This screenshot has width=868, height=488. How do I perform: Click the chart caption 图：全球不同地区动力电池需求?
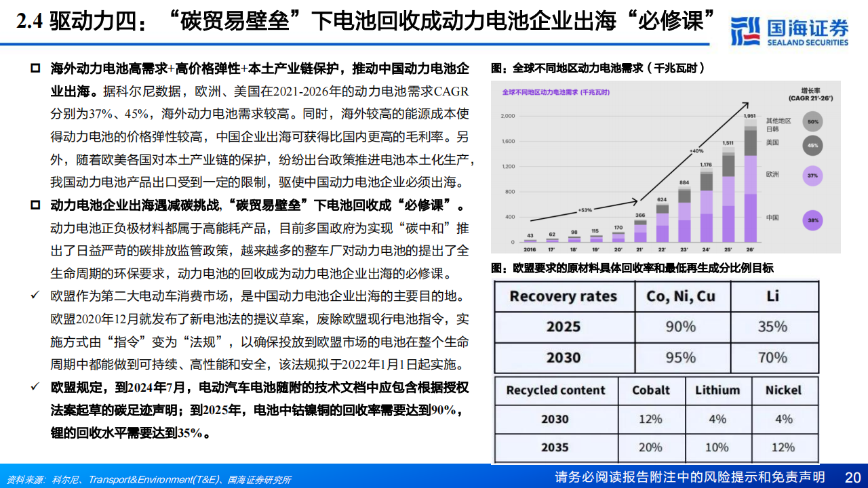pos(597,68)
